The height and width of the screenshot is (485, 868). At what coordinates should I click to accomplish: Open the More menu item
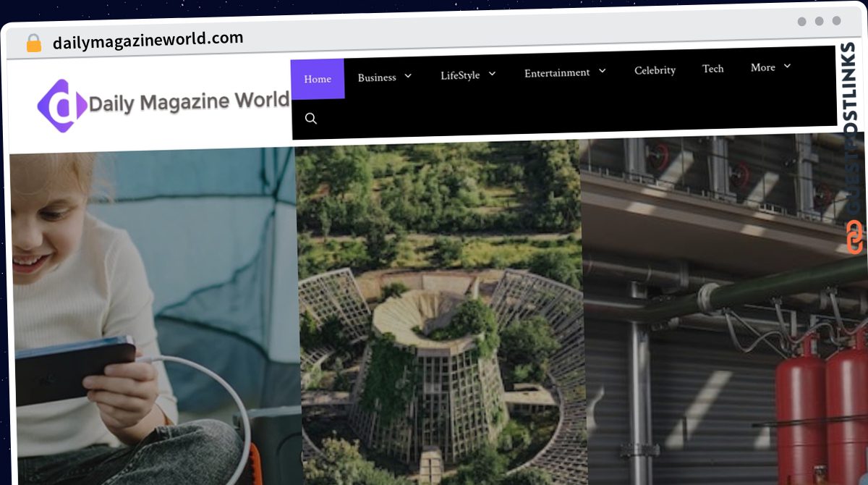coord(763,67)
